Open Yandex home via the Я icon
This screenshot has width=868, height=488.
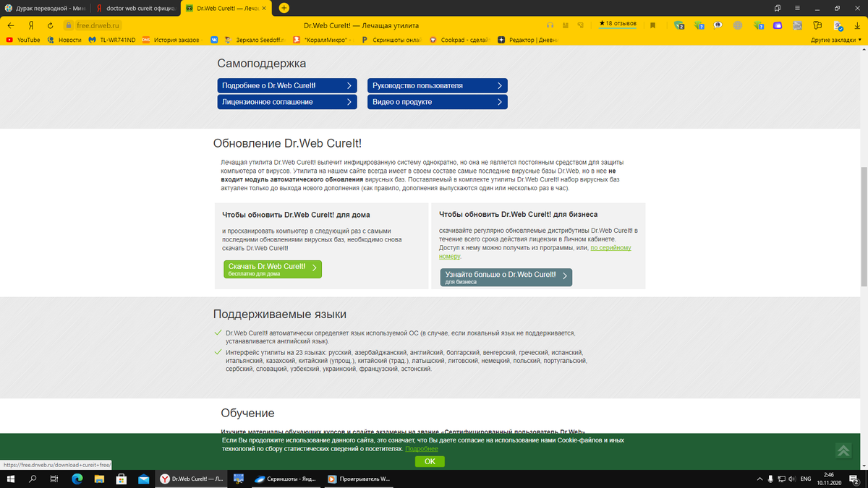(30, 25)
